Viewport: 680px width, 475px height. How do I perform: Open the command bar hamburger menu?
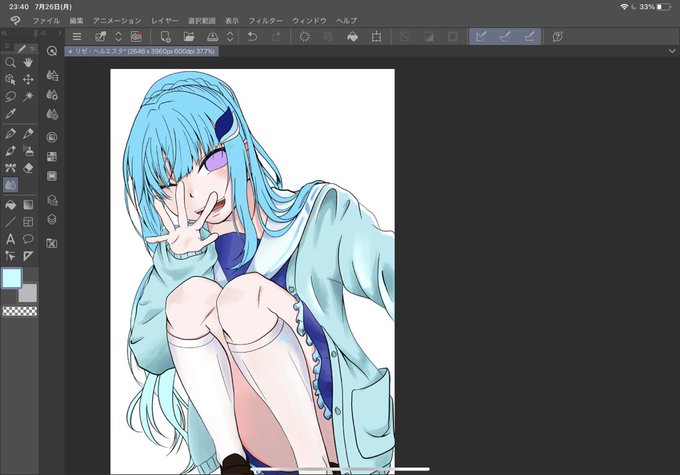point(77,37)
